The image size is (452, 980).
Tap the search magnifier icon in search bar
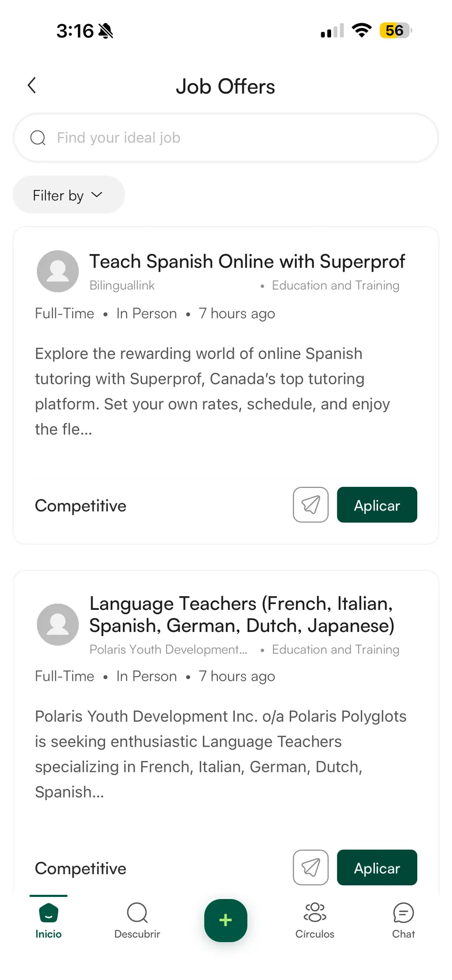click(x=38, y=138)
